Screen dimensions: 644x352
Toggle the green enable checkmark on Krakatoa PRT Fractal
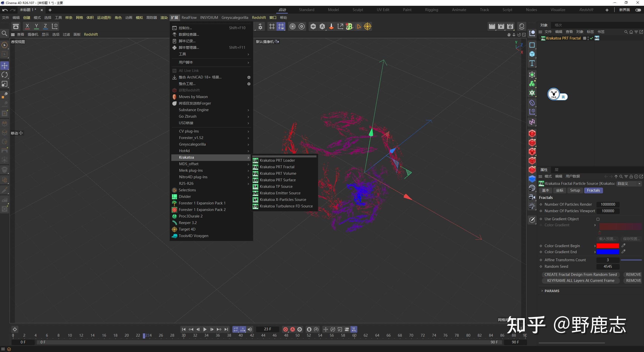pyautogui.click(x=591, y=38)
